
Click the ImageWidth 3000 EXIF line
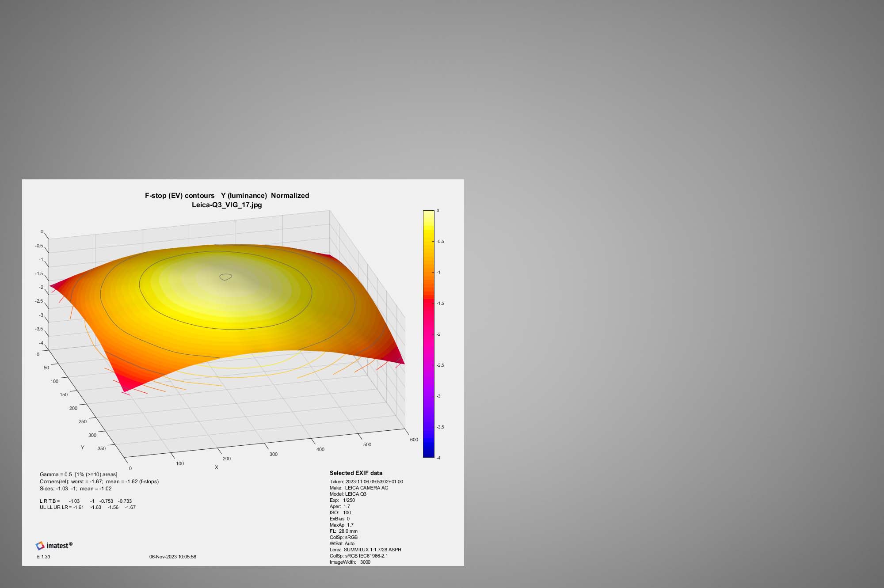pos(350,562)
